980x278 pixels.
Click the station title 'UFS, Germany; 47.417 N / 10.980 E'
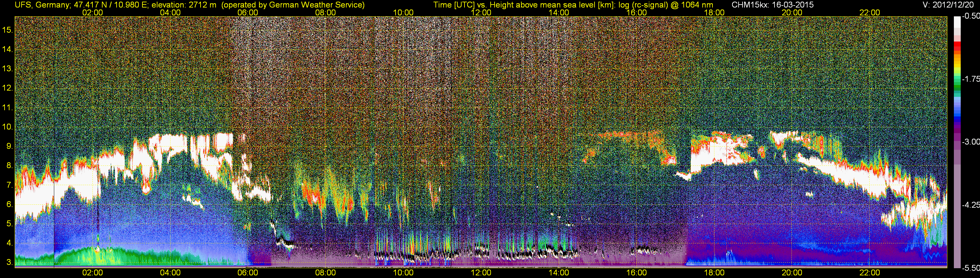81,5
